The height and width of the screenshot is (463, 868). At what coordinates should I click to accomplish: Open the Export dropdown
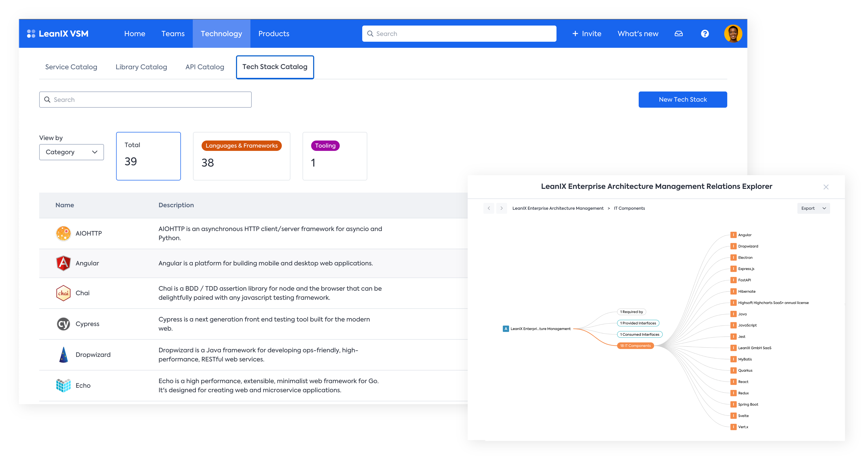pyautogui.click(x=813, y=208)
